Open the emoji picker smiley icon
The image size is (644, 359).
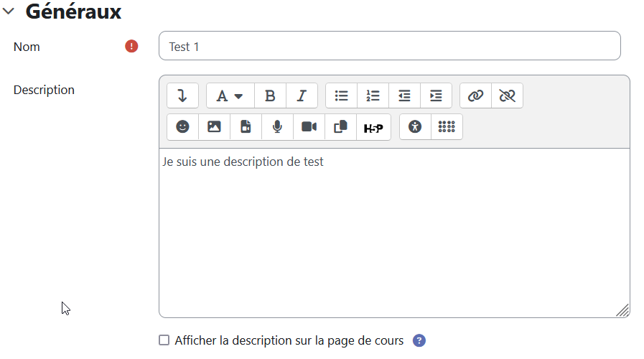point(183,127)
